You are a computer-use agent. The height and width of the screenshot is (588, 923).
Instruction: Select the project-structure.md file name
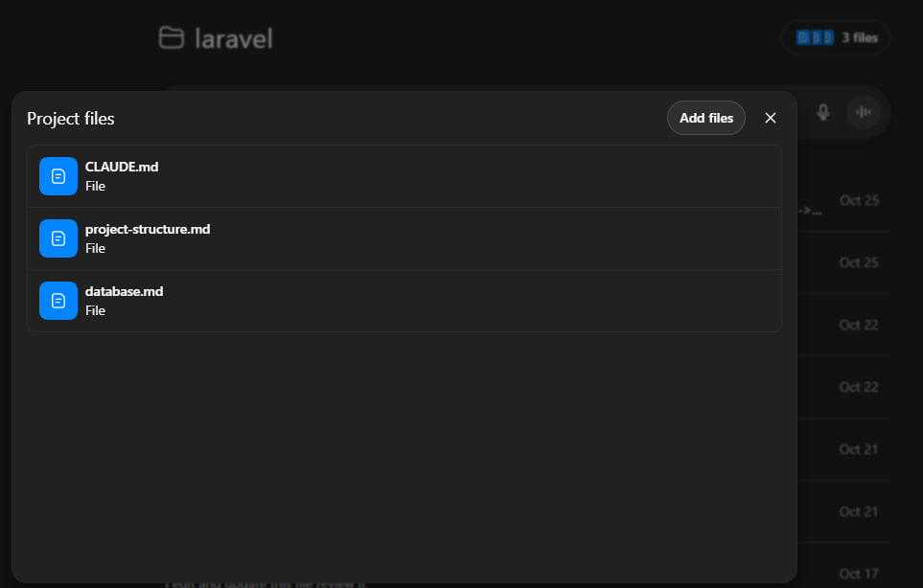pyautogui.click(x=148, y=229)
